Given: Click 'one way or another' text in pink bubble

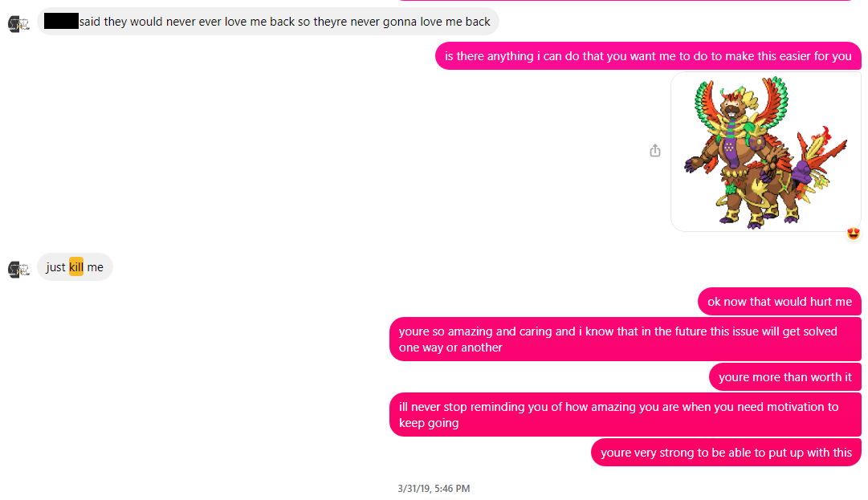Looking at the screenshot, I should pyautogui.click(x=450, y=348).
